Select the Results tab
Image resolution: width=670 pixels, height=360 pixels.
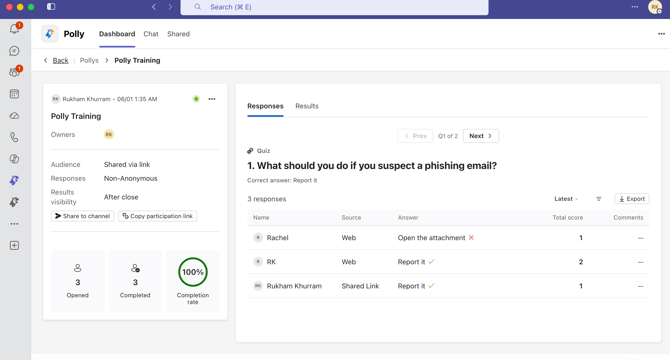pos(307,106)
